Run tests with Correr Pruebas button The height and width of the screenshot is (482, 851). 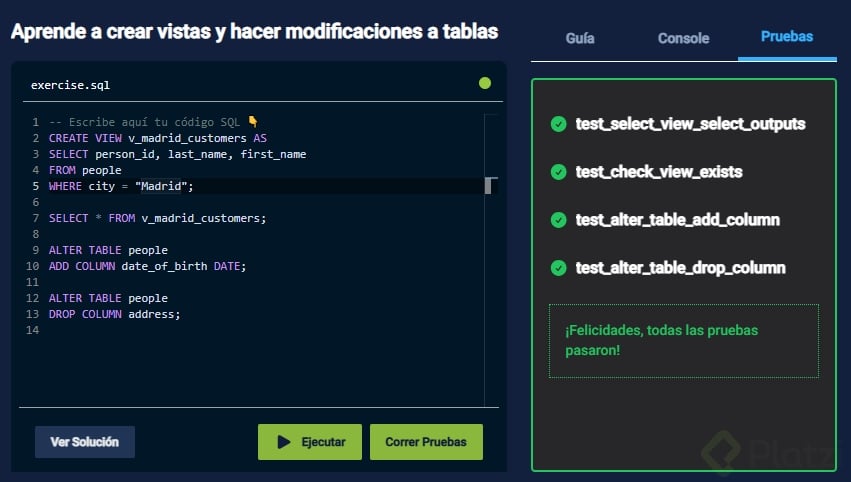coord(426,441)
